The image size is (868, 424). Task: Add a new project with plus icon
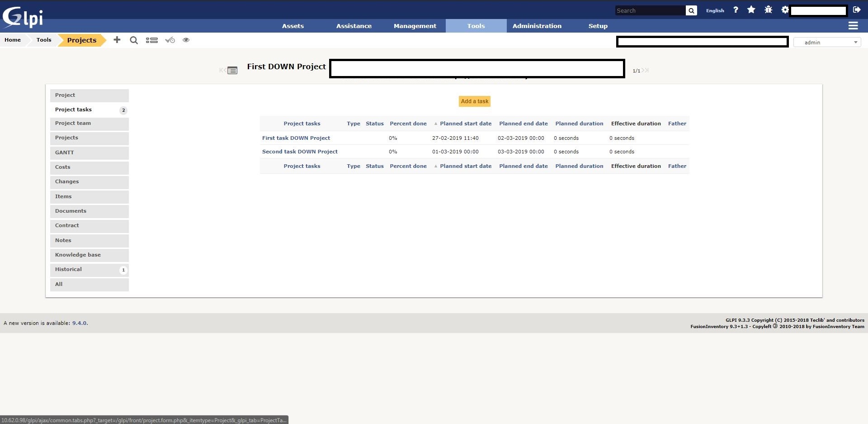[x=117, y=40]
